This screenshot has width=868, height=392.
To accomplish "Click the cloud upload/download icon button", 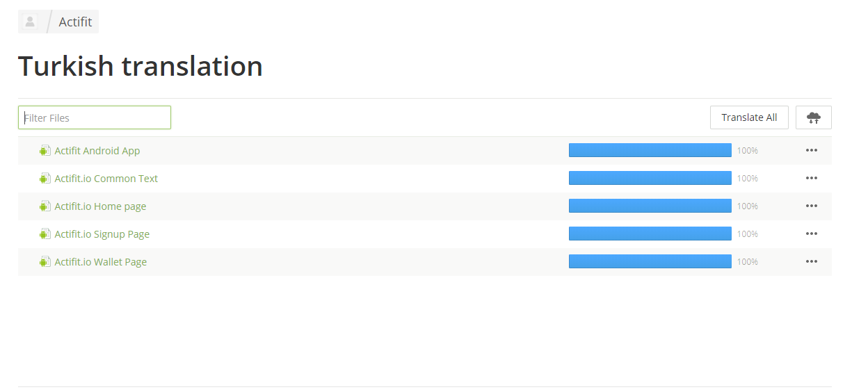I will pos(813,117).
